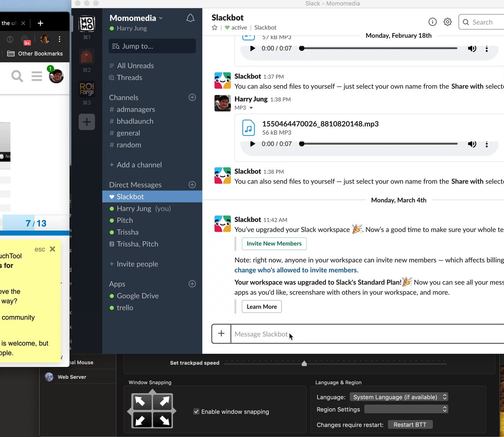The height and width of the screenshot is (437, 504).
Task: Open a new browser tab with plus
Action: [x=40, y=23]
